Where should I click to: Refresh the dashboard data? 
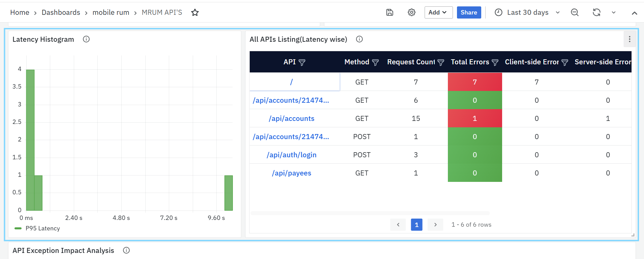(596, 12)
